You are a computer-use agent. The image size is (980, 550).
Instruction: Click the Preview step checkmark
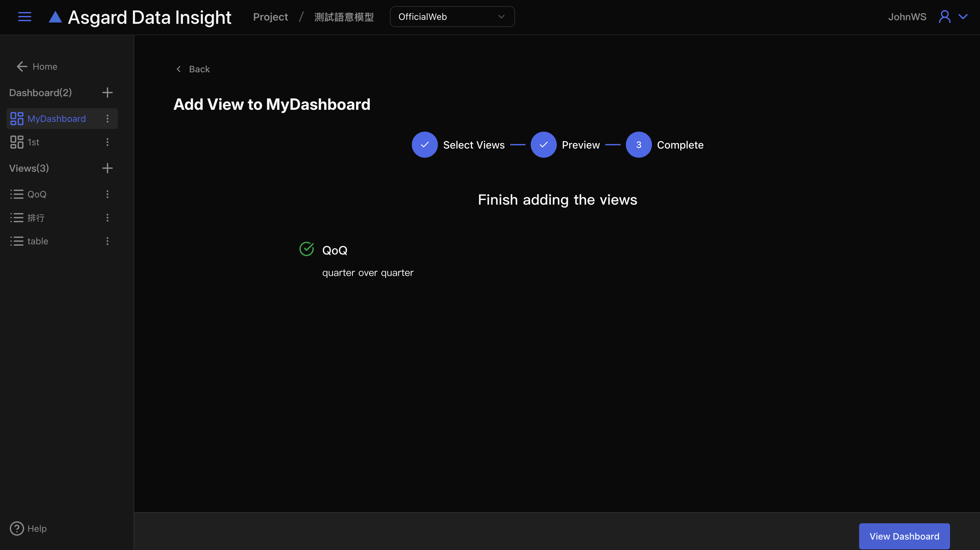pos(543,145)
